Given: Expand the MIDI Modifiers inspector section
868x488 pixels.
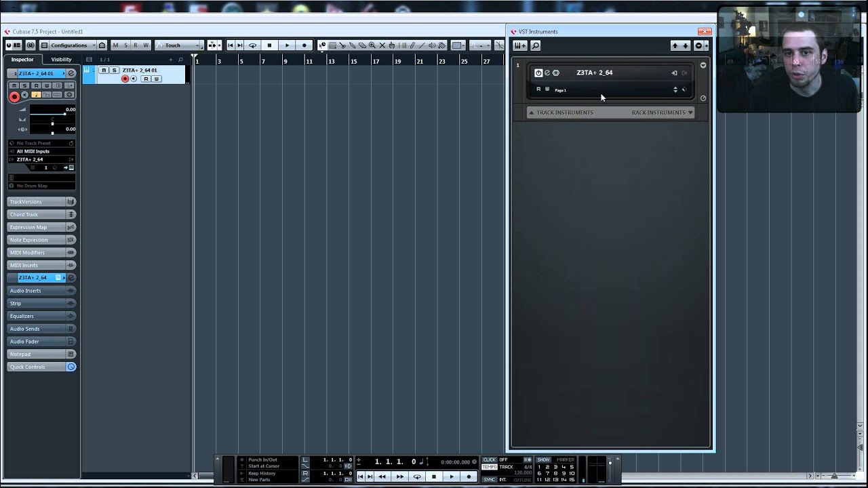Looking at the screenshot, I should [x=41, y=253].
